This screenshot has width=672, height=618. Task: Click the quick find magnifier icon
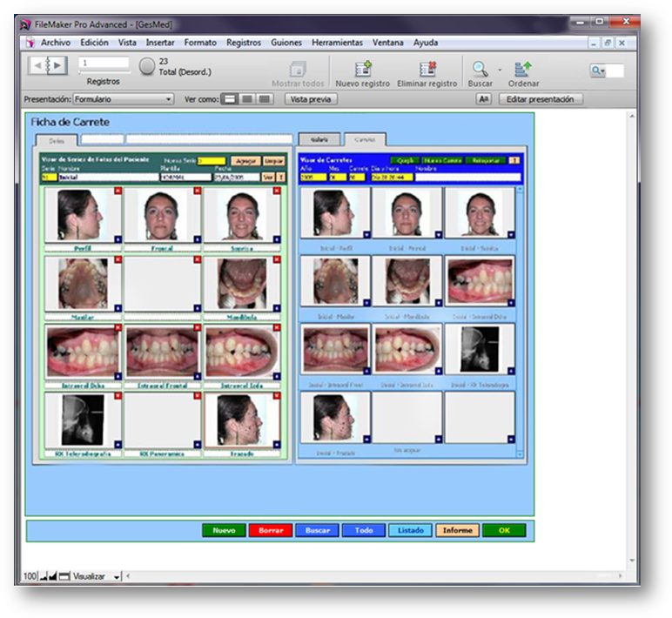(x=597, y=71)
